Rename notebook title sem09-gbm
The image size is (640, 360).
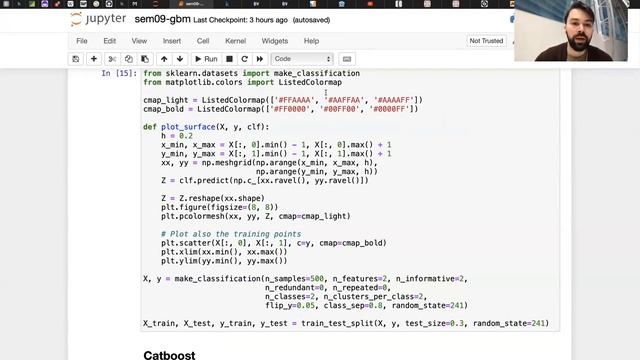coord(162,19)
